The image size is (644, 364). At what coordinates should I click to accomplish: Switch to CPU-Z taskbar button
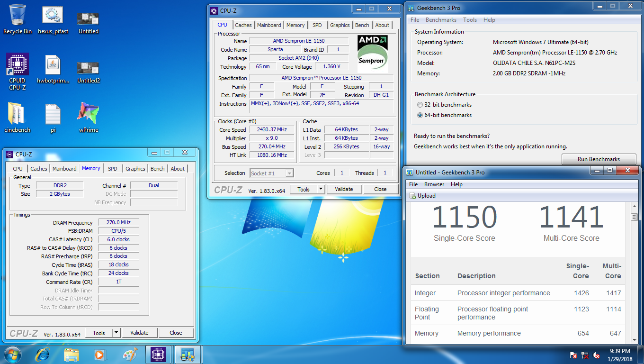pyautogui.click(x=158, y=355)
